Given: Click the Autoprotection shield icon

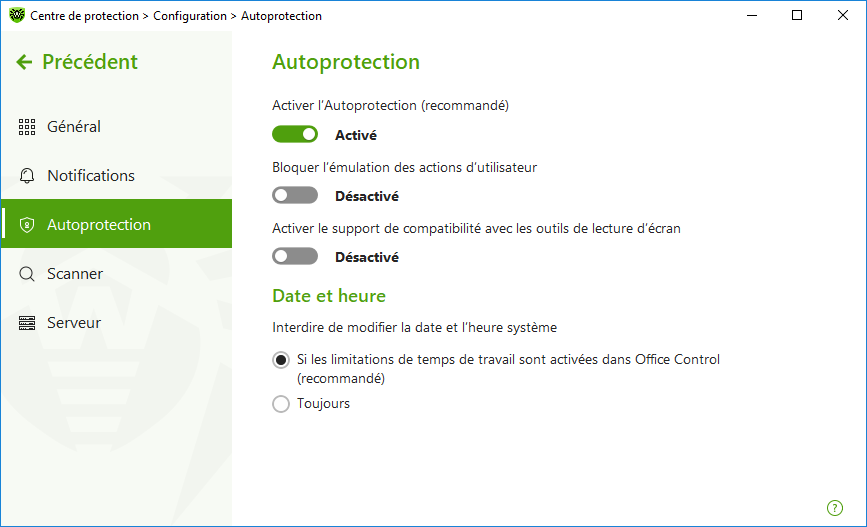Looking at the screenshot, I should tap(27, 225).
